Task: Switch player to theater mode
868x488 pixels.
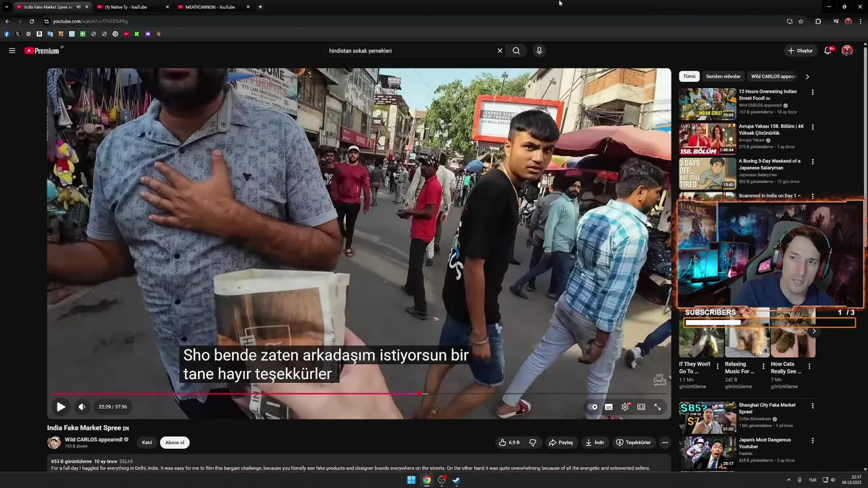Action: coord(641,407)
